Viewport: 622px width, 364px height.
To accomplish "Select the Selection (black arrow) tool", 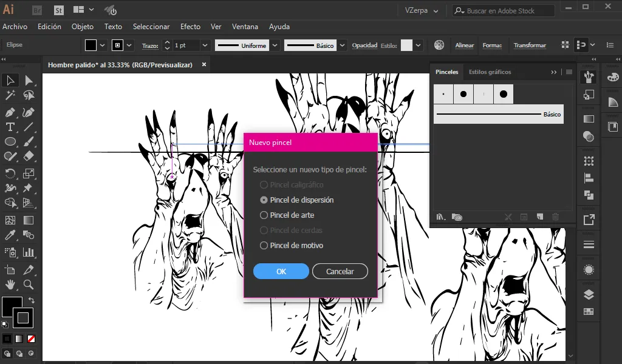I will click(x=10, y=81).
